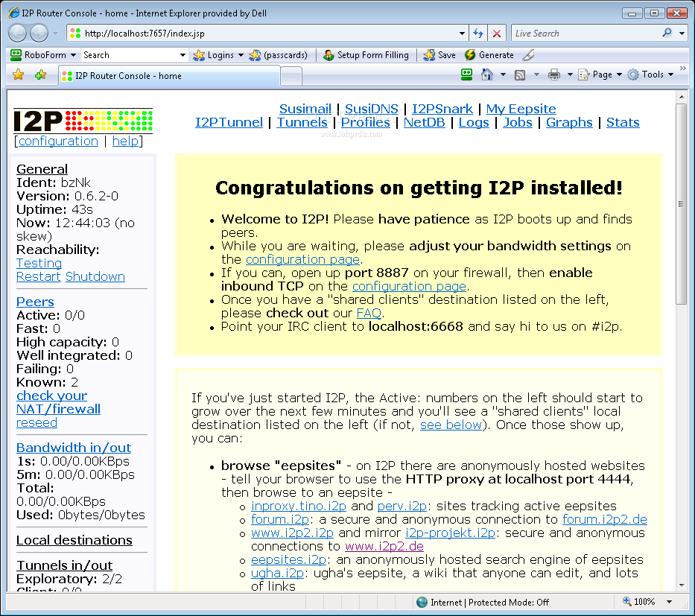Open the Jobs link

tap(517, 122)
